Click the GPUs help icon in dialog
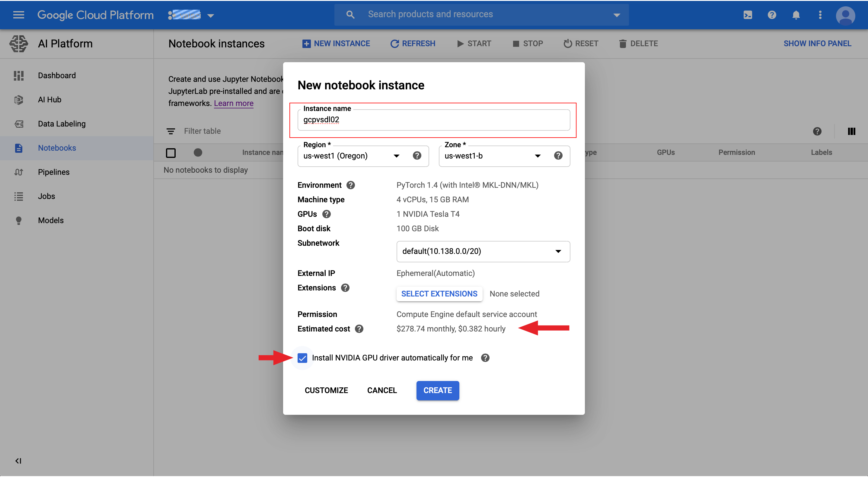The image size is (868, 477). coord(327,214)
